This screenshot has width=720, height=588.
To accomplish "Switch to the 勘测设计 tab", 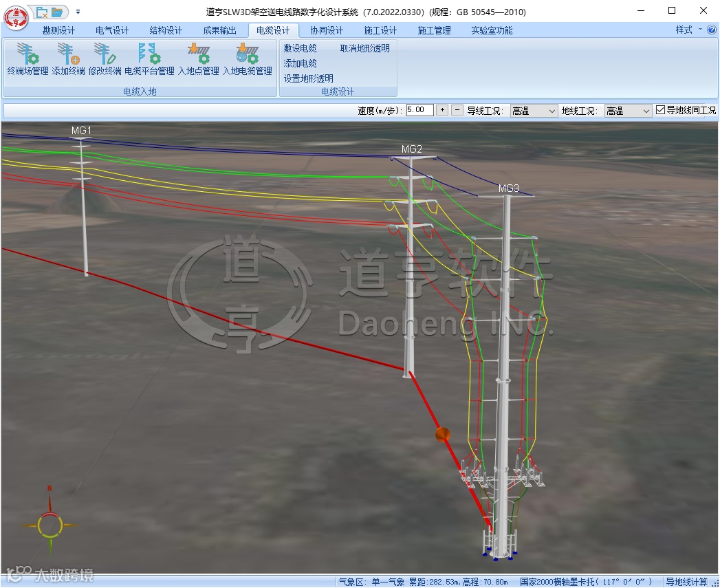I will click(58, 30).
